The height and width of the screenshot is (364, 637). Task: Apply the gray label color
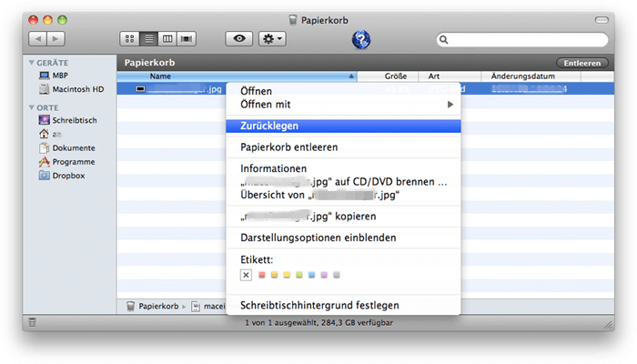(337, 275)
